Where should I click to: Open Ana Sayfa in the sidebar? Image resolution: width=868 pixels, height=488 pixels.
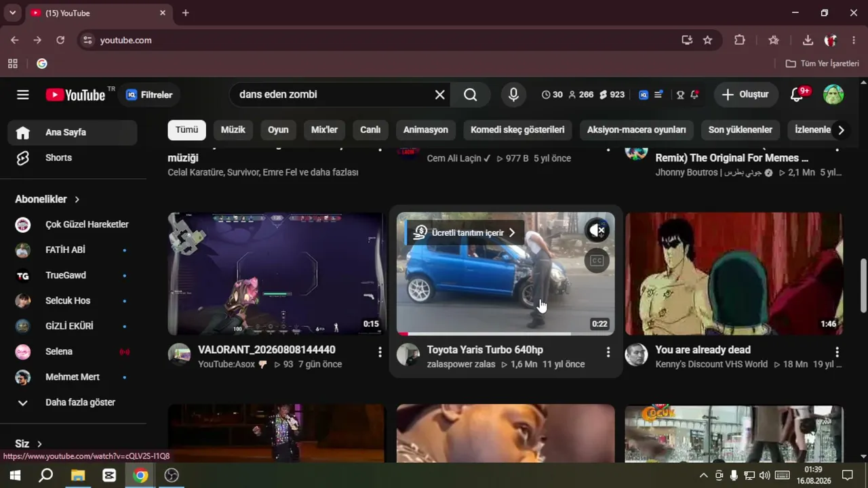point(73,132)
